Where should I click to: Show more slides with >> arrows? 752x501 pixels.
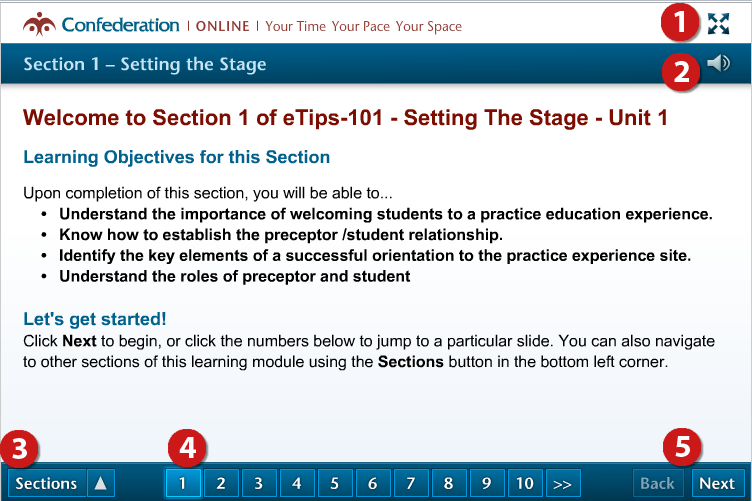[x=563, y=483]
